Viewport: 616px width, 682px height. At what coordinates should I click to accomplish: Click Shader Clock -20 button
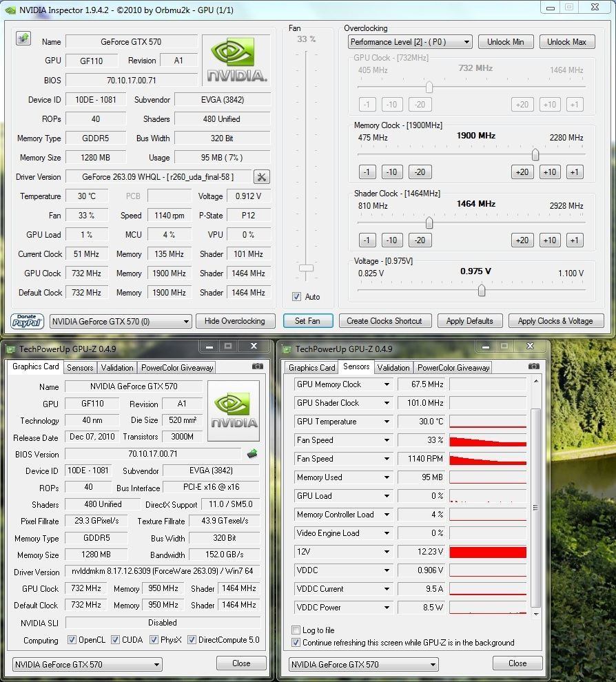tap(420, 240)
